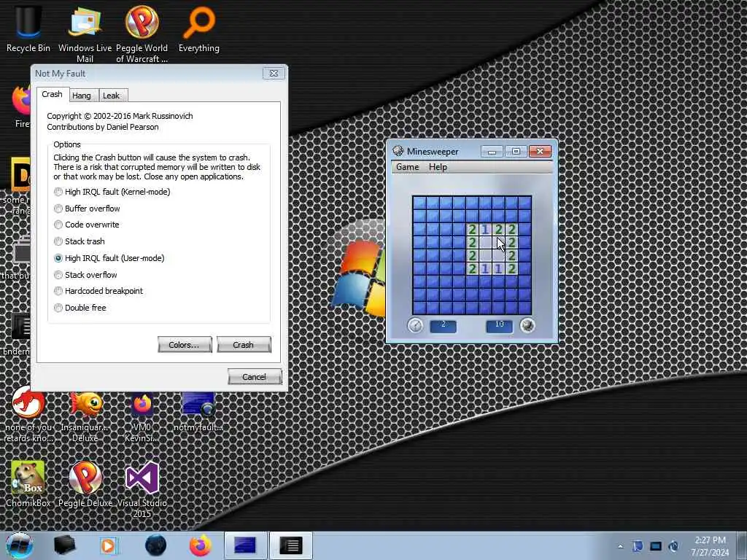Open the notmyfault desktop icon
Viewport: 747px width, 560px height.
coord(198,413)
